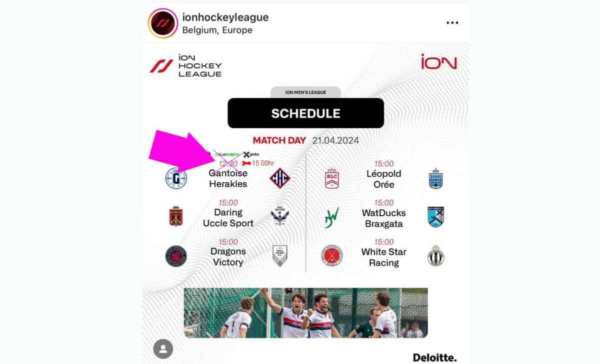600x364 pixels.
Task: Open the ionhockeyleague username link
Action: [225, 17]
